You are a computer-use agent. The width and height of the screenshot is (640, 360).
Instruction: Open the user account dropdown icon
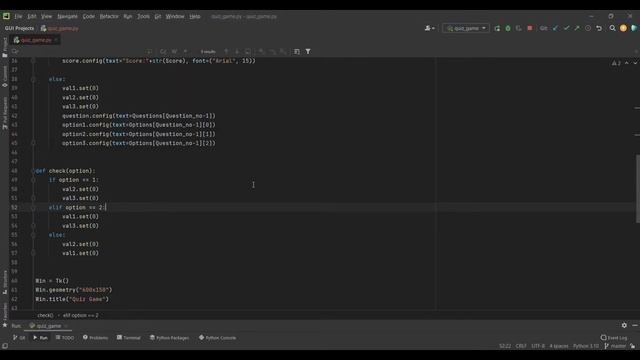point(429,28)
